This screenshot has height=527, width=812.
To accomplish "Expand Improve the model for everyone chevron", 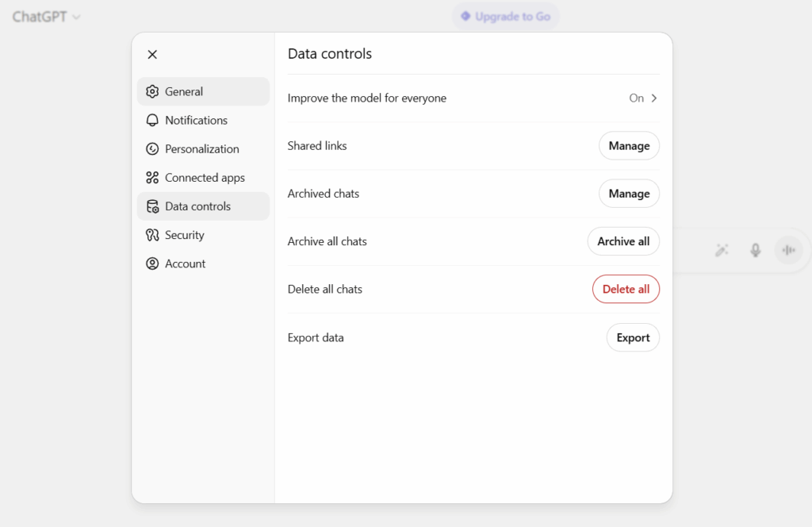I will click(654, 98).
